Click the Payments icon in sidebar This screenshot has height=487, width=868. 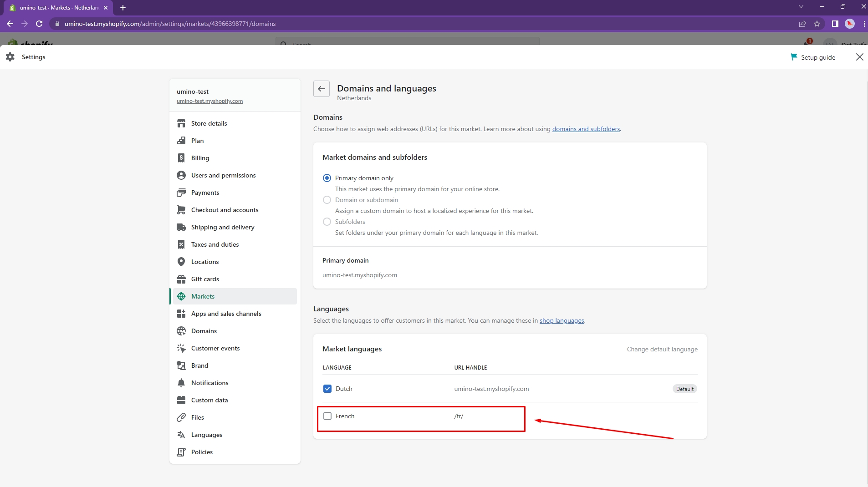click(x=181, y=193)
